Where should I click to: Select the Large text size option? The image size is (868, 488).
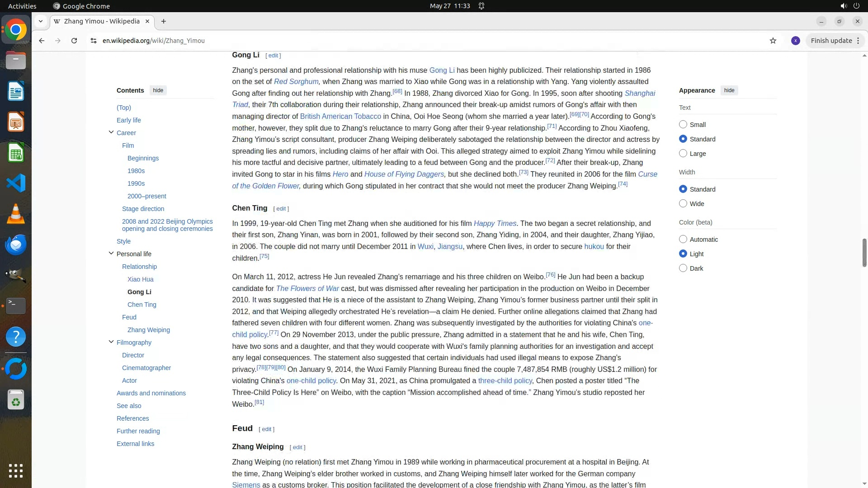click(683, 154)
